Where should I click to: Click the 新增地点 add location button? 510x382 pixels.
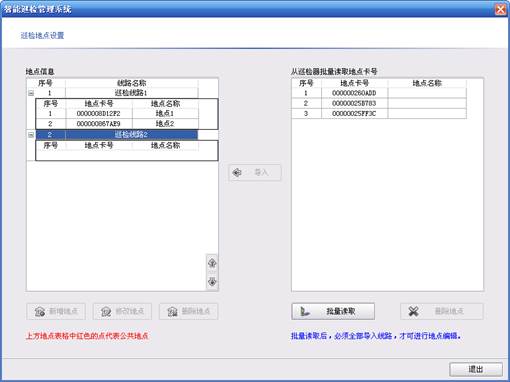(x=56, y=311)
